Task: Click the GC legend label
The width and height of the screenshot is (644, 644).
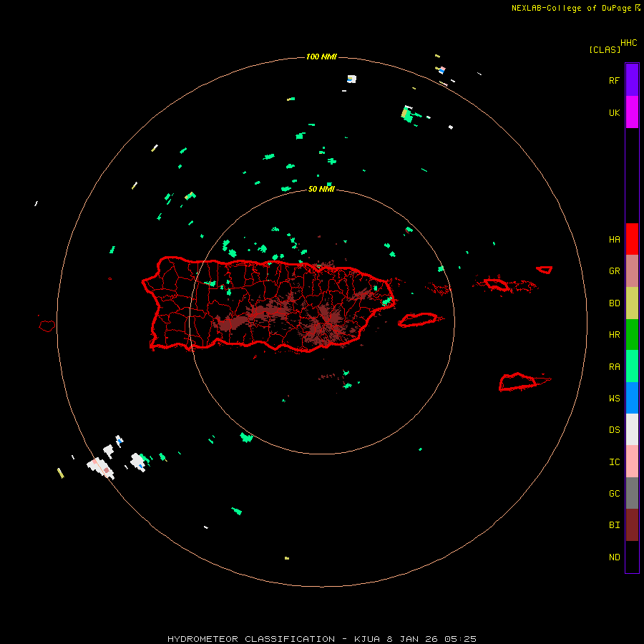Action: (x=614, y=494)
